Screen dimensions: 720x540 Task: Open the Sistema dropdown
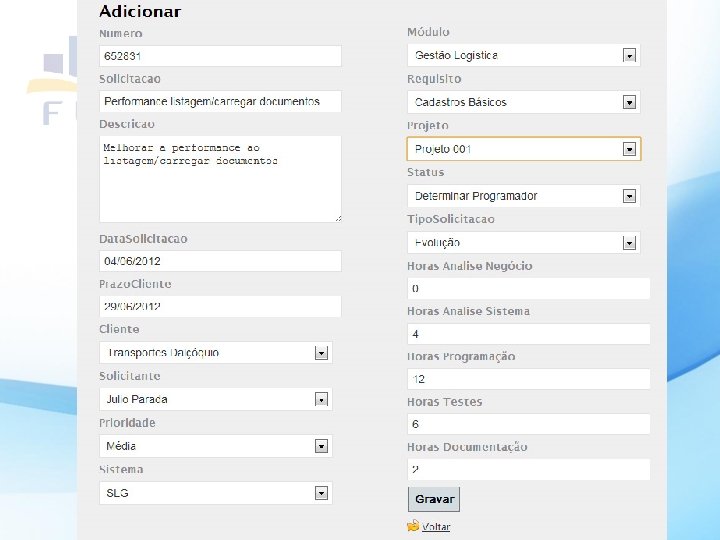[216, 493]
